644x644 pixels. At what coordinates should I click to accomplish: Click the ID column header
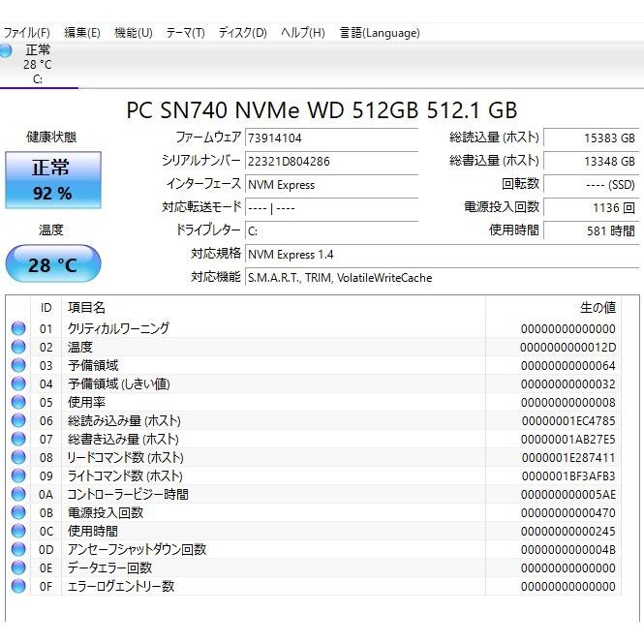[46, 308]
